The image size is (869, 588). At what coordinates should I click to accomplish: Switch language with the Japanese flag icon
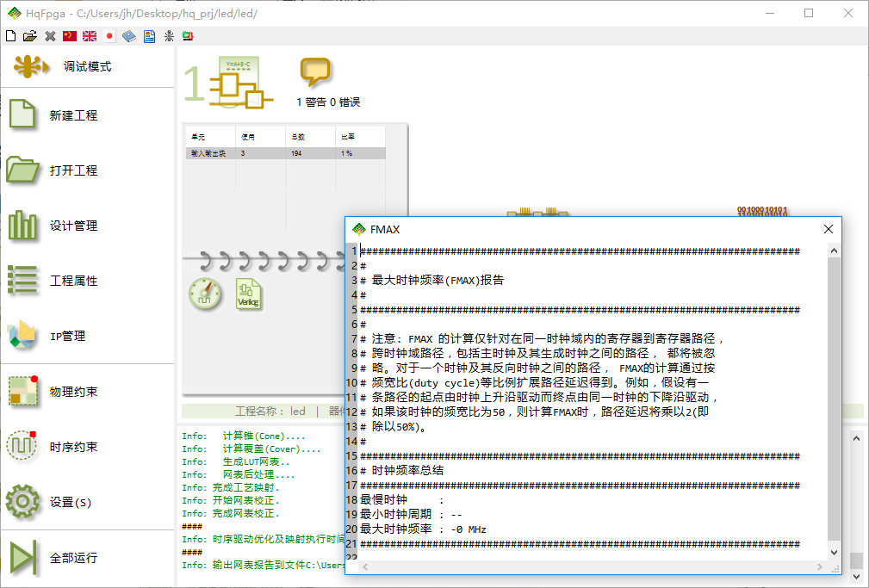coord(109,36)
